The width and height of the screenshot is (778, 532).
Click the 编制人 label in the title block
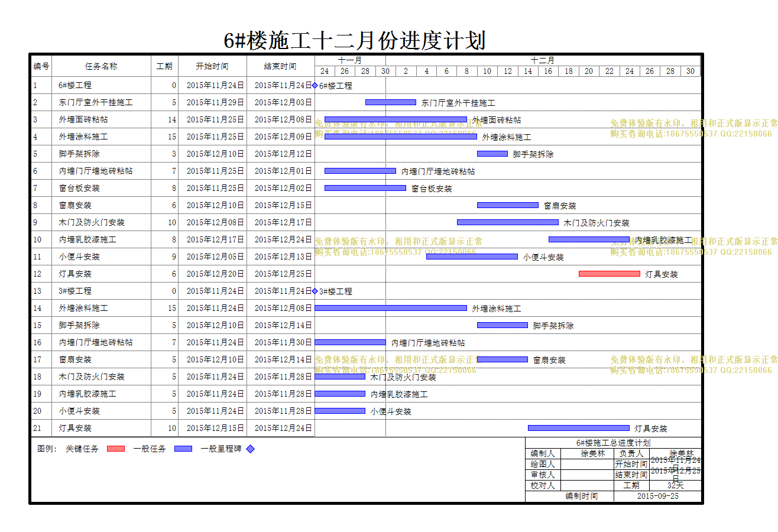543,453
